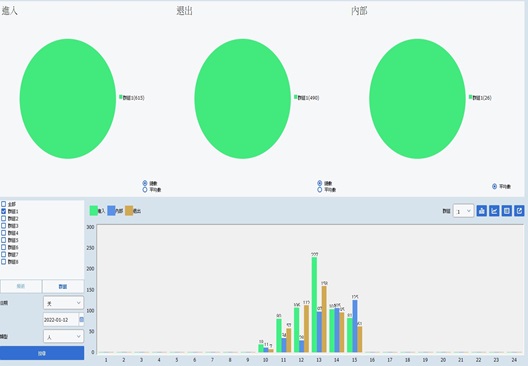Check the 群組8 checkbox
Viewport: 528px width, 366px height.
pos(3,262)
